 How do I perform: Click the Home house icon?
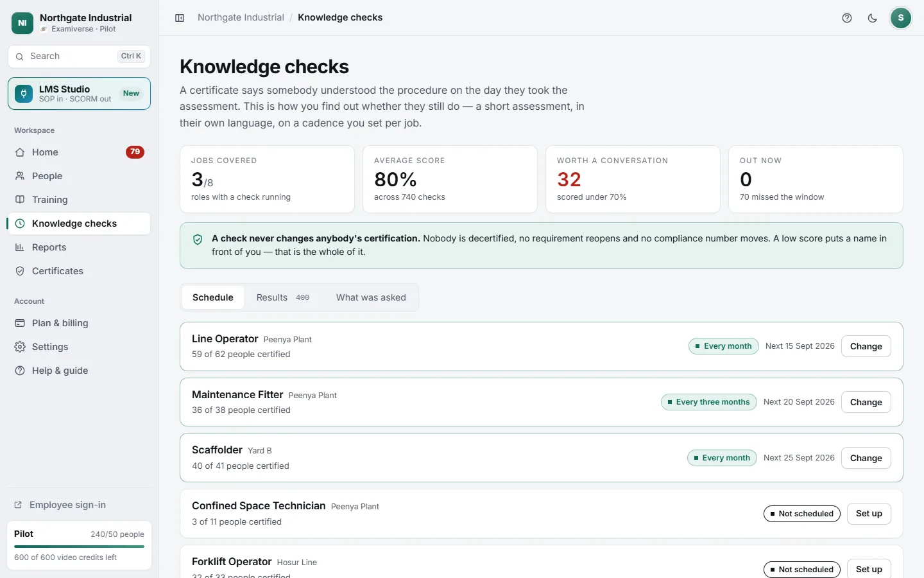pyautogui.click(x=20, y=152)
